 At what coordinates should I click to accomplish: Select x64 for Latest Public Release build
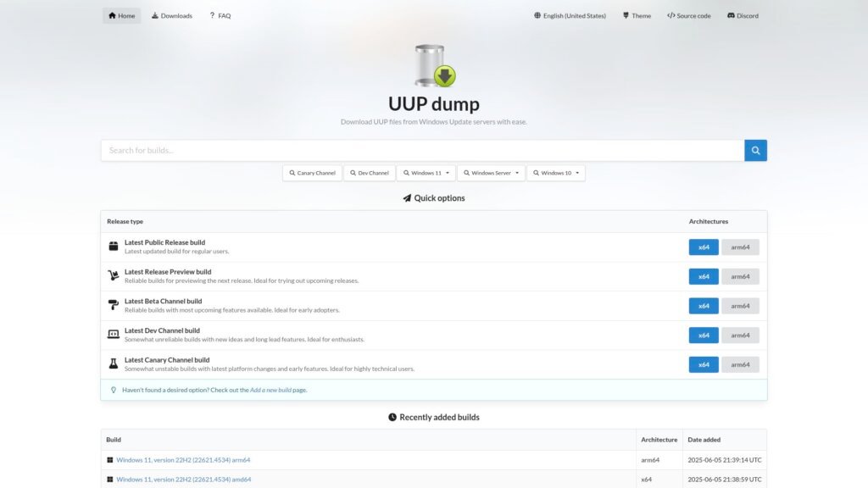(704, 247)
